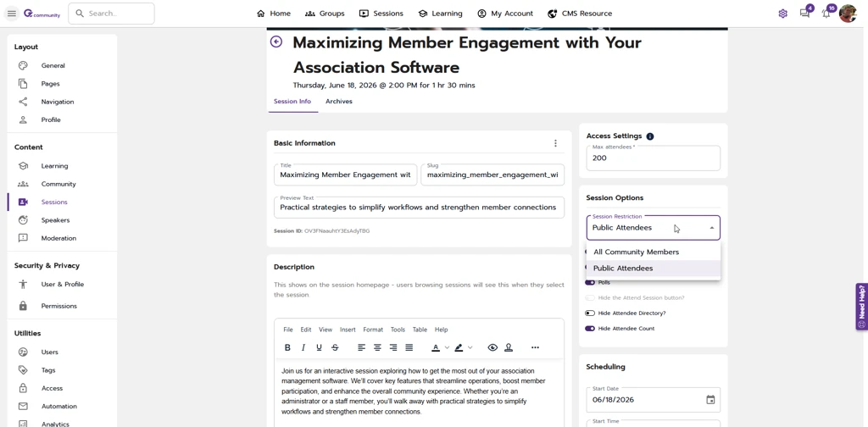This screenshot has width=868, height=427.
Task: Click the Access Settings info icon
Action: (x=650, y=136)
